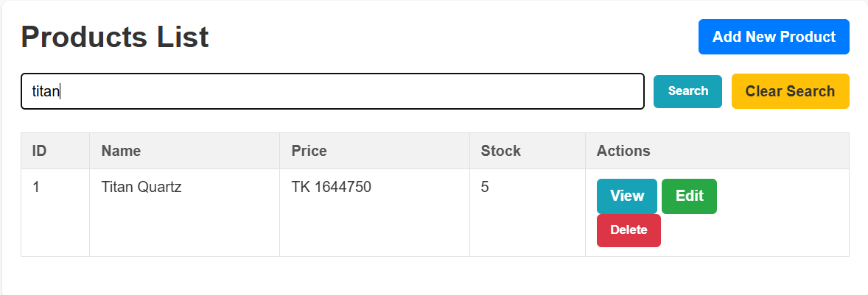The image size is (868, 295).
Task: Delete the Titan Quartz product
Action: pos(629,230)
